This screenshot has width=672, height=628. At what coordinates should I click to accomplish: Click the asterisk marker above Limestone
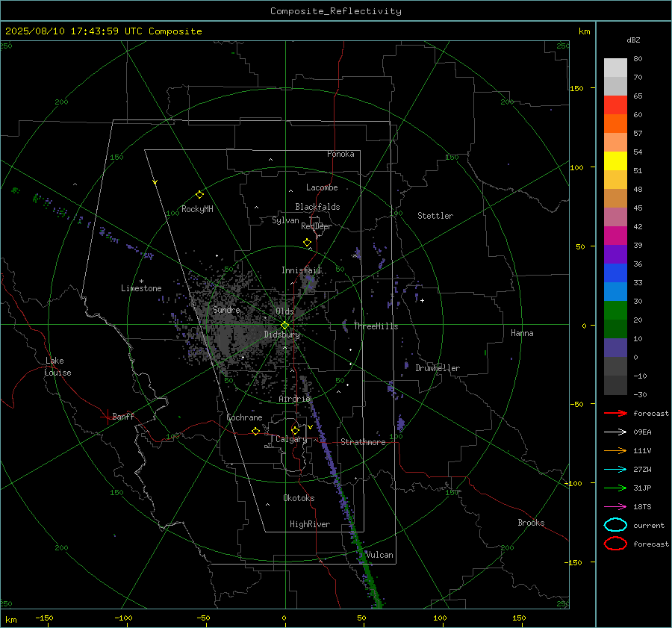141,282
